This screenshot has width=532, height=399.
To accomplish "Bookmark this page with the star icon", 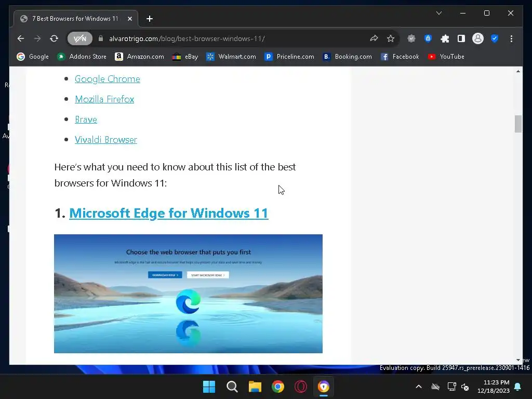I will pos(391,38).
